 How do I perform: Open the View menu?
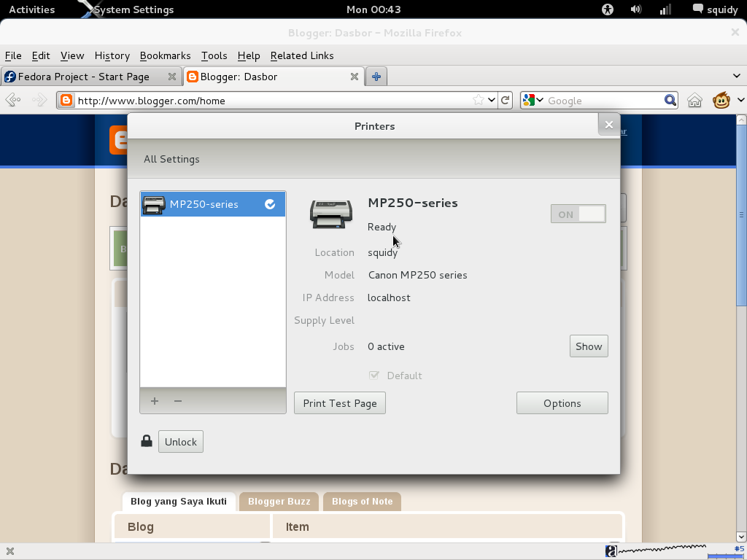tap(72, 55)
